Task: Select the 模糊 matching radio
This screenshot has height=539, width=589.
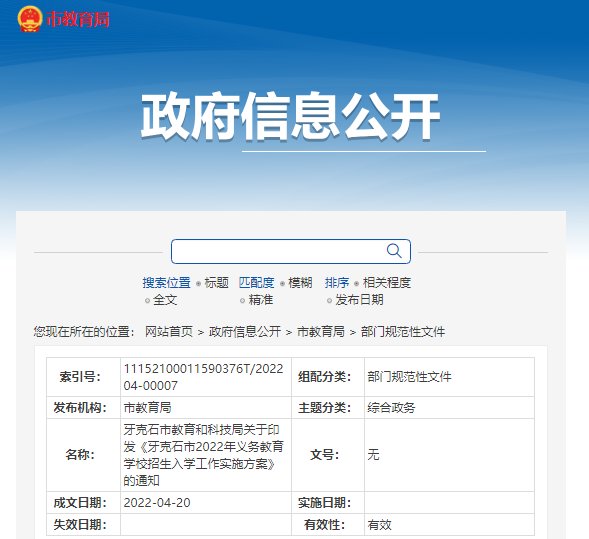Action: tap(282, 284)
